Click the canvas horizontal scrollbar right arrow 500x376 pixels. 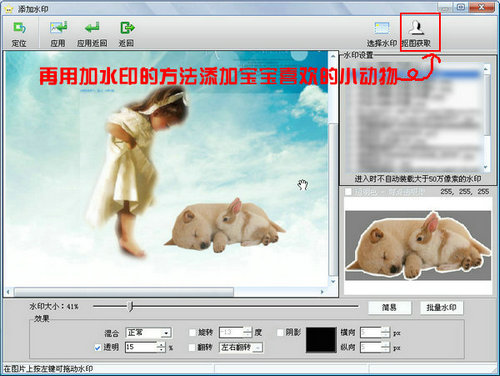(322, 292)
